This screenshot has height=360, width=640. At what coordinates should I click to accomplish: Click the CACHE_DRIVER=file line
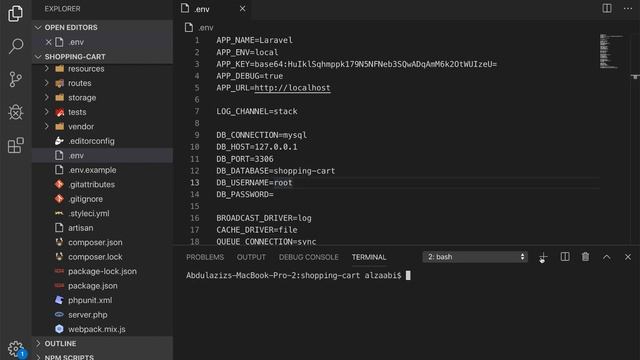257,230
